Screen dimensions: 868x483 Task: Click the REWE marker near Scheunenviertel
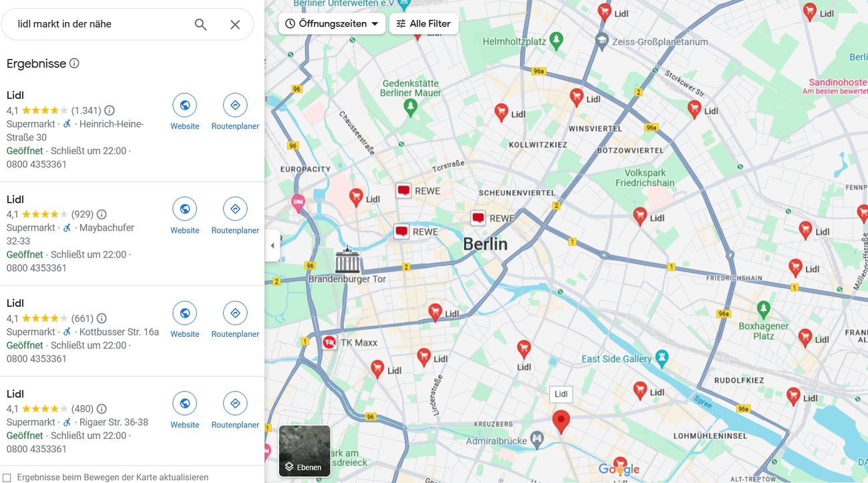[478, 218]
